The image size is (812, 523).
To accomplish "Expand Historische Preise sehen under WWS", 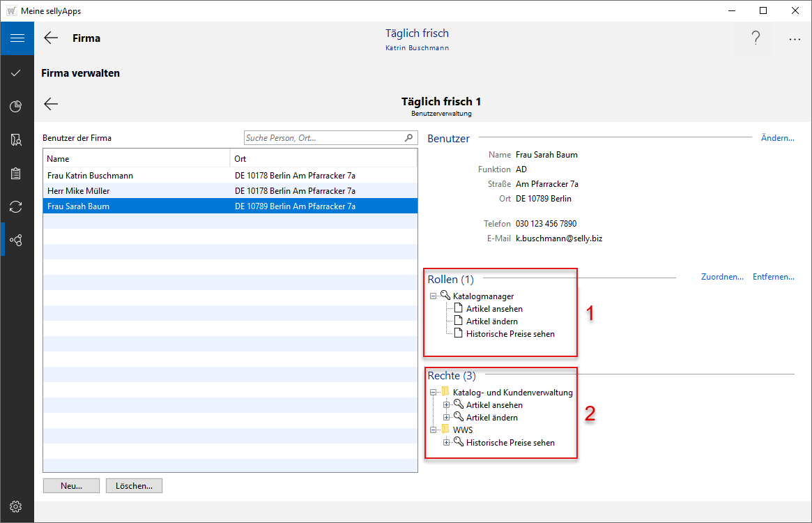I will coord(447,443).
